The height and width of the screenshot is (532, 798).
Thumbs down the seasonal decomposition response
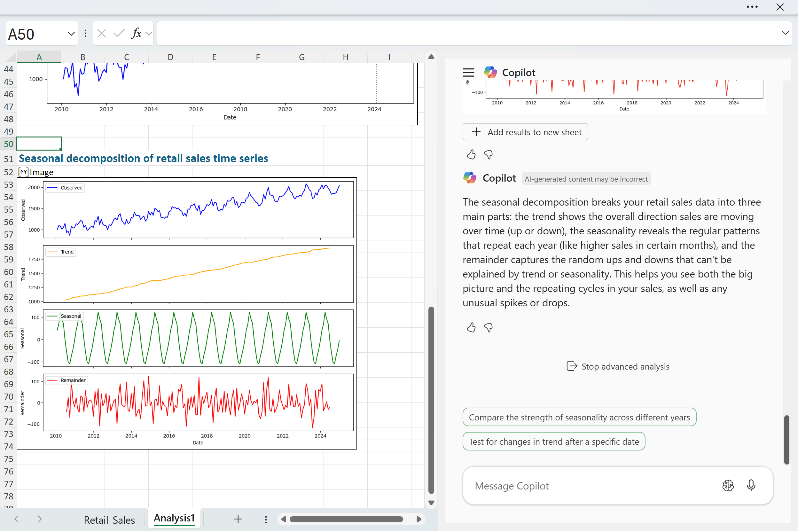(x=488, y=327)
